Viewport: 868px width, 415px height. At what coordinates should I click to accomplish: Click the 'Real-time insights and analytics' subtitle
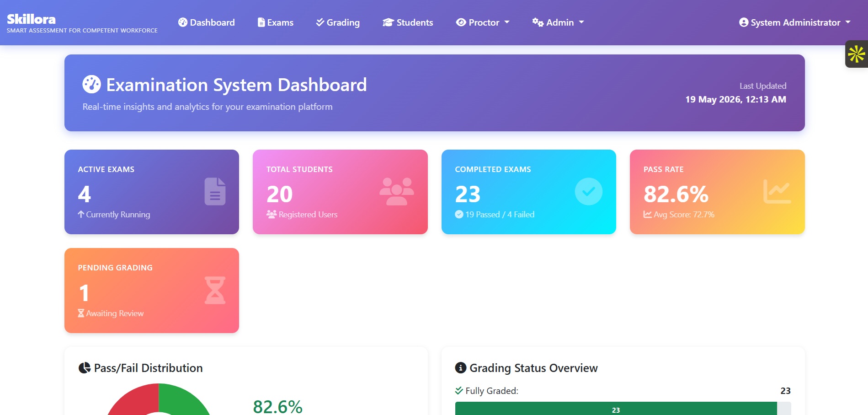pyautogui.click(x=208, y=107)
